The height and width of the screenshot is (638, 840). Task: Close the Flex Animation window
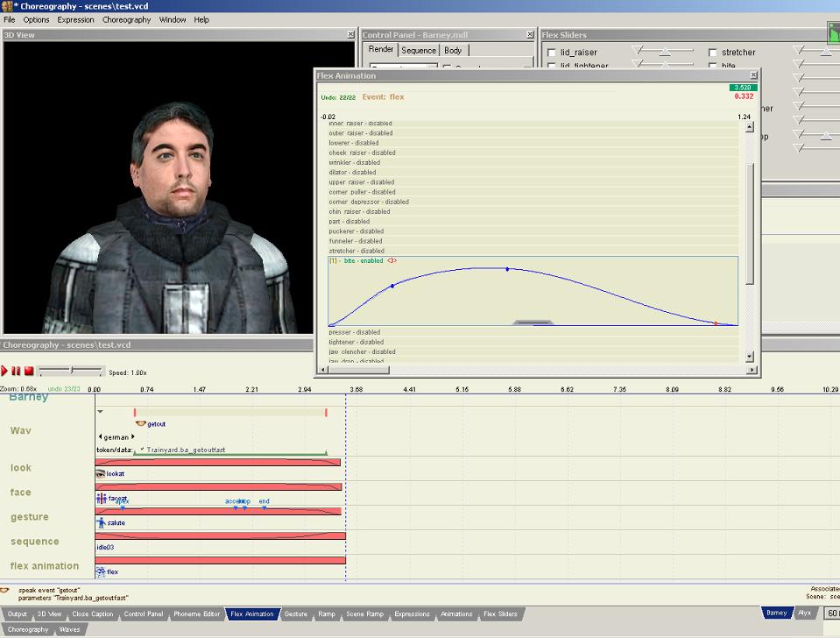click(x=754, y=75)
